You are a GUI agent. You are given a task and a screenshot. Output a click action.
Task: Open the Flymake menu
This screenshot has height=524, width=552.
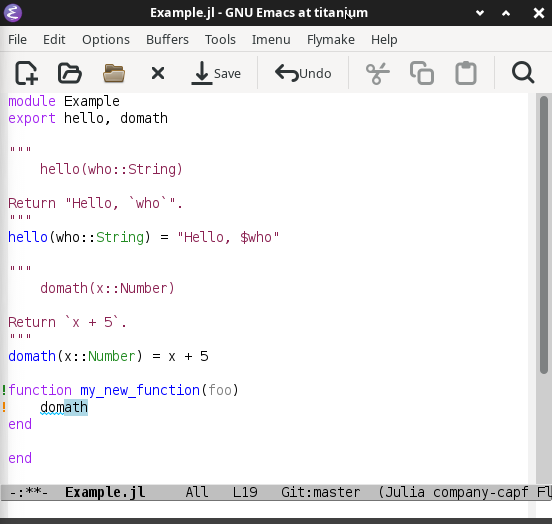click(331, 39)
